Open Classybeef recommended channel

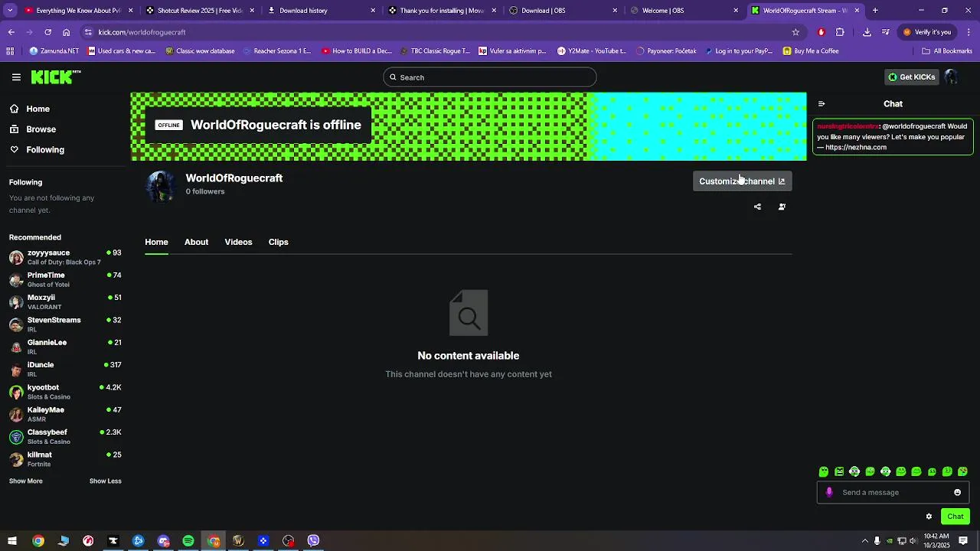(65, 437)
